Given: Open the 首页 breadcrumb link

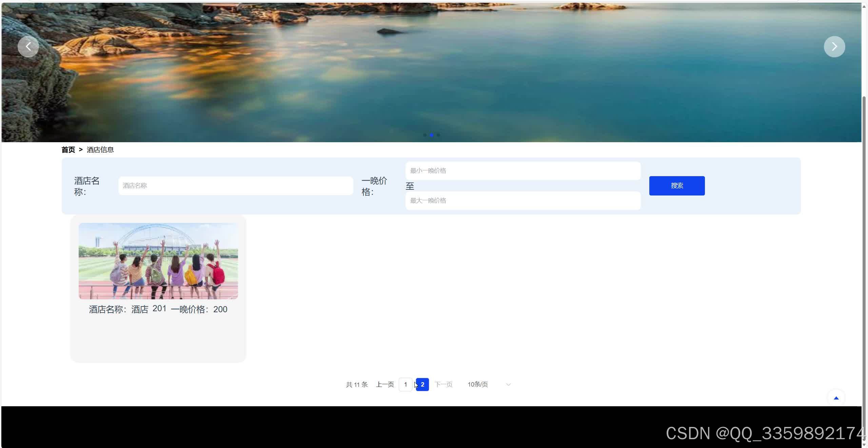Looking at the screenshot, I should click(68, 150).
